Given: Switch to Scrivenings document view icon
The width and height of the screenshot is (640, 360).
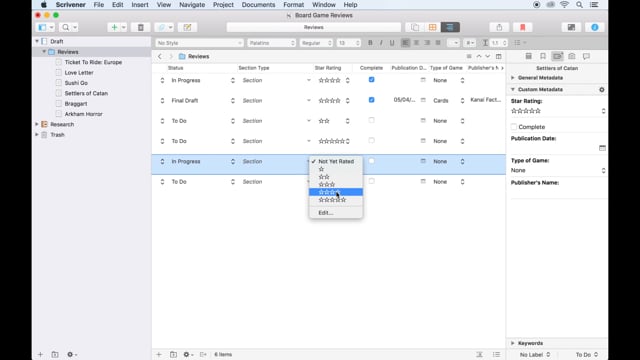Looking at the screenshot, I should click(x=415, y=27).
